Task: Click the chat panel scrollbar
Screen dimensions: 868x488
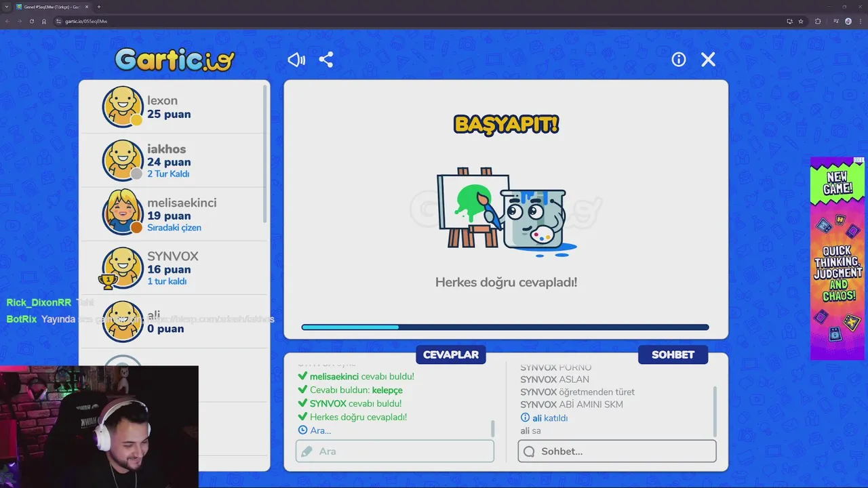Action: tap(715, 411)
